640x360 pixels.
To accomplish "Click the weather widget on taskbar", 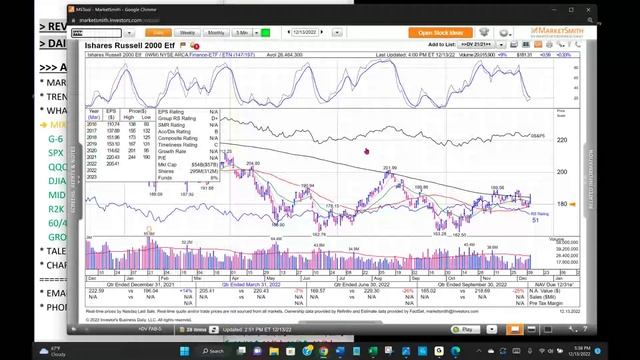I will click(x=53, y=351).
